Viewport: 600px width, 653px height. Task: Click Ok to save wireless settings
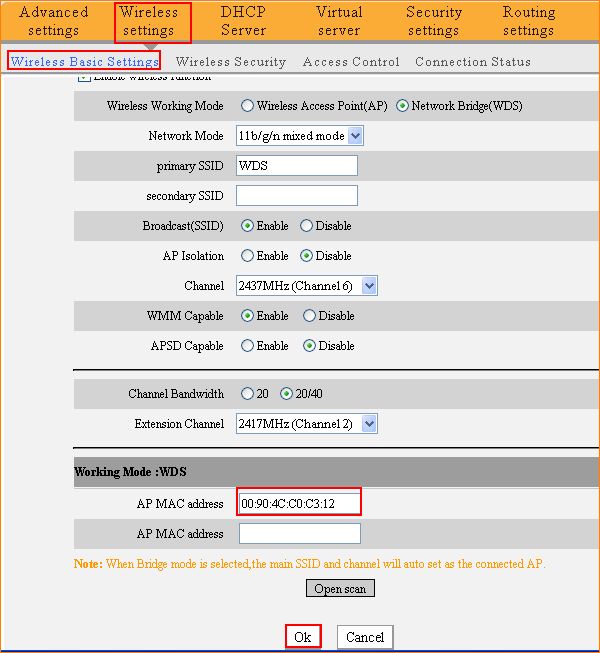click(303, 637)
